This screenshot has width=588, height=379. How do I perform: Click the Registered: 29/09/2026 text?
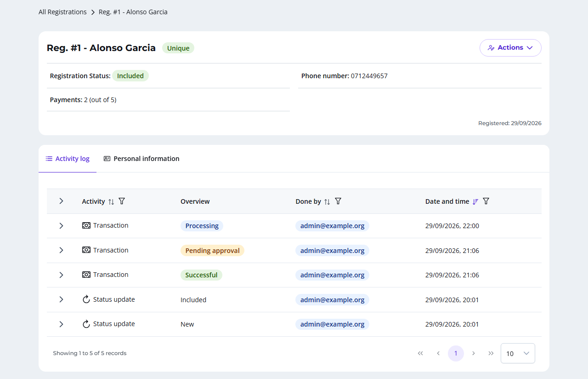(510, 123)
